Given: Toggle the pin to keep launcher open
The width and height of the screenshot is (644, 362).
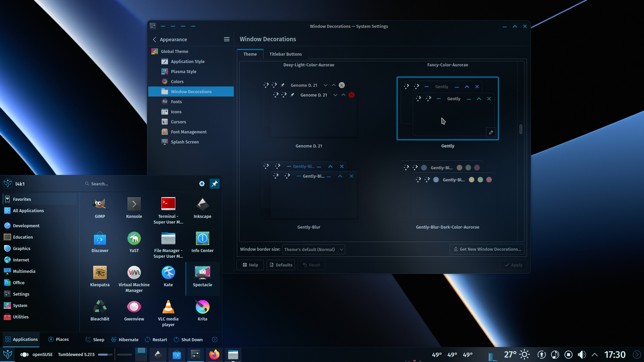Looking at the screenshot, I should (215, 184).
